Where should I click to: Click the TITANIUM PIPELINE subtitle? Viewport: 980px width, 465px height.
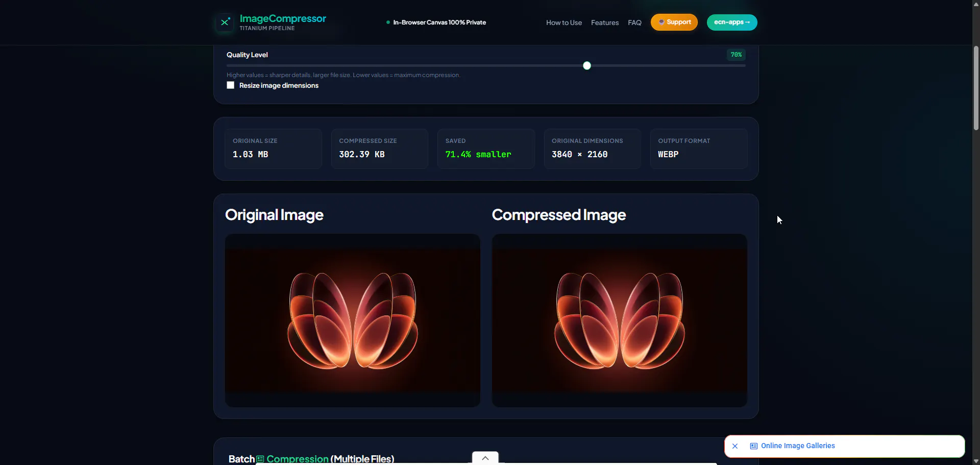tap(267, 29)
